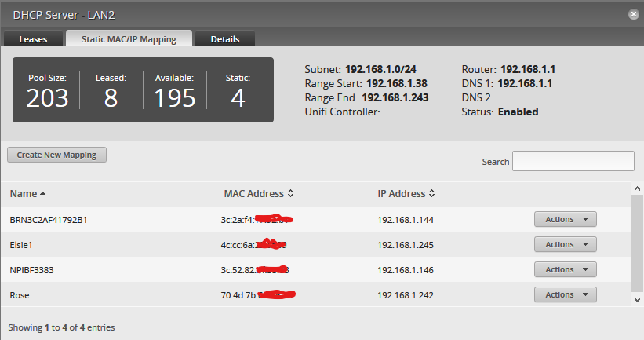This screenshot has height=340, width=644.
Task: Click the Router value 192.168.1.1
Action: [x=528, y=69]
